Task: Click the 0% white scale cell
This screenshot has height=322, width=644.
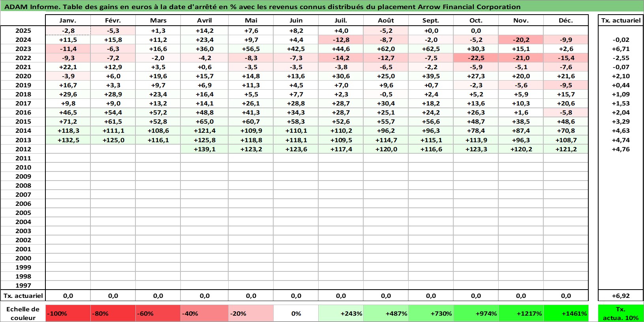Action: 296,313
